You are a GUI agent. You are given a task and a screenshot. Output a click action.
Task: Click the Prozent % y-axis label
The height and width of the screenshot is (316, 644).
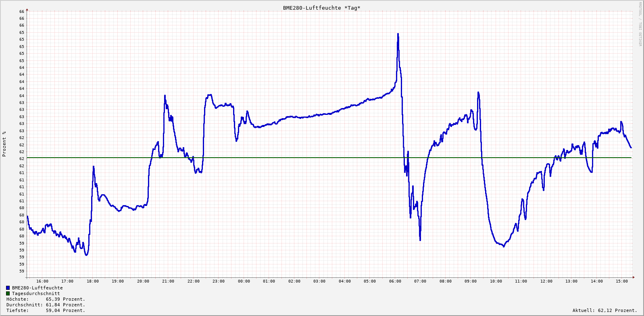point(4,144)
